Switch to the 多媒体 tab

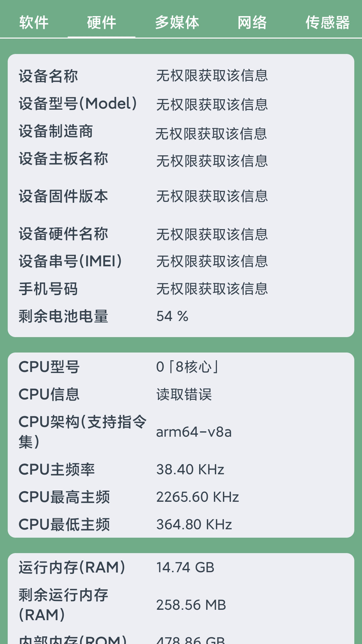pyautogui.click(x=178, y=23)
